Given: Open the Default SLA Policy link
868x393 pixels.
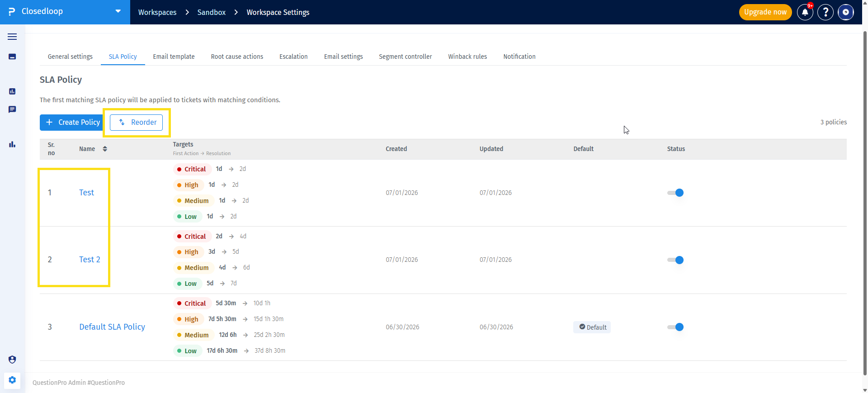Looking at the screenshot, I should pyautogui.click(x=112, y=327).
